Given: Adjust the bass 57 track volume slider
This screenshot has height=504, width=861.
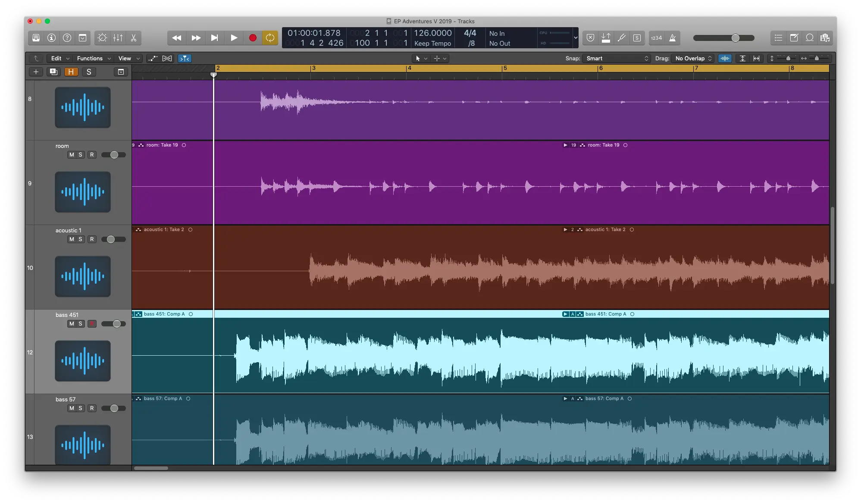Looking at the screenshot, I should point(114,408).
